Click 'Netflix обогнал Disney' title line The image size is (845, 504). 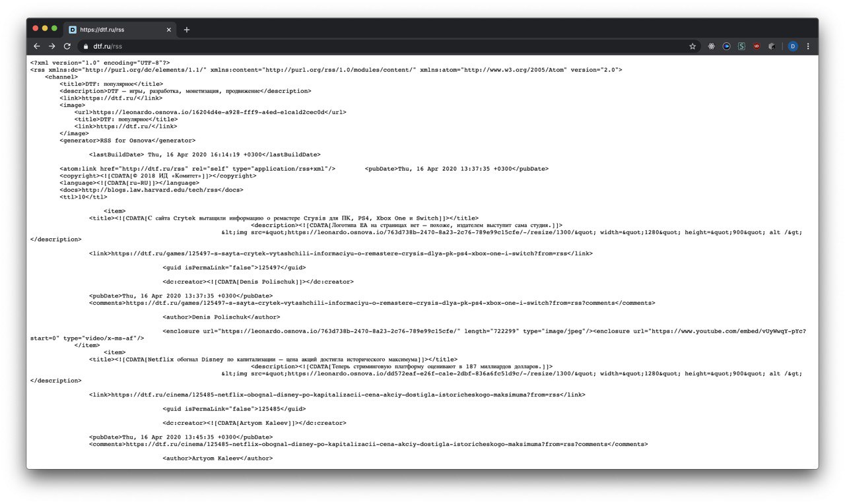[x=273, y=360]
